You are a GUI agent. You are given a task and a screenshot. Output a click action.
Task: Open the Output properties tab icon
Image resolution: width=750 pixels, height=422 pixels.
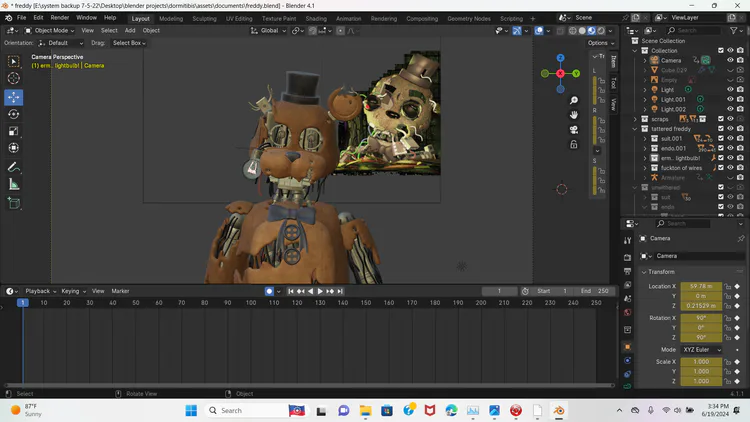tap(628, 271)
